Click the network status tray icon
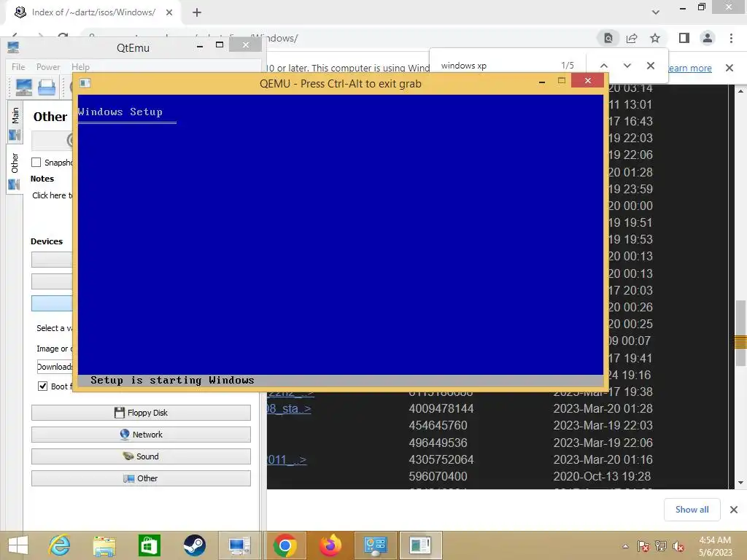 click(x=661, y=546)
